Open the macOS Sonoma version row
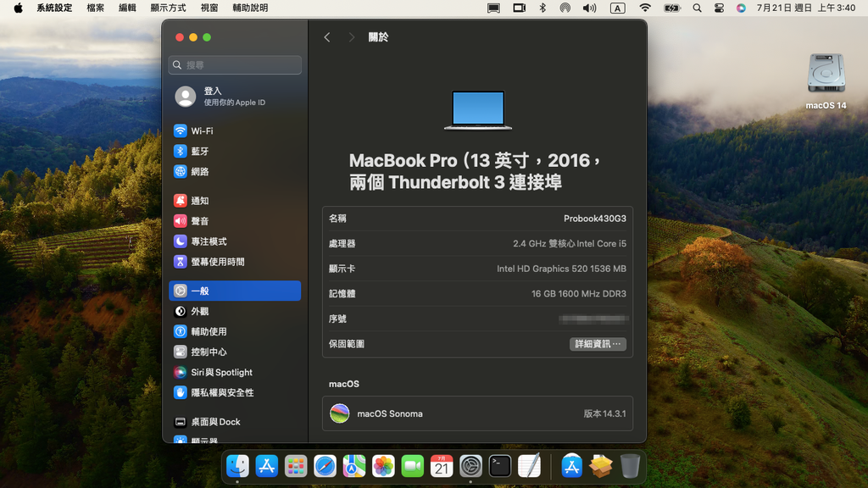 coord(478,413)
